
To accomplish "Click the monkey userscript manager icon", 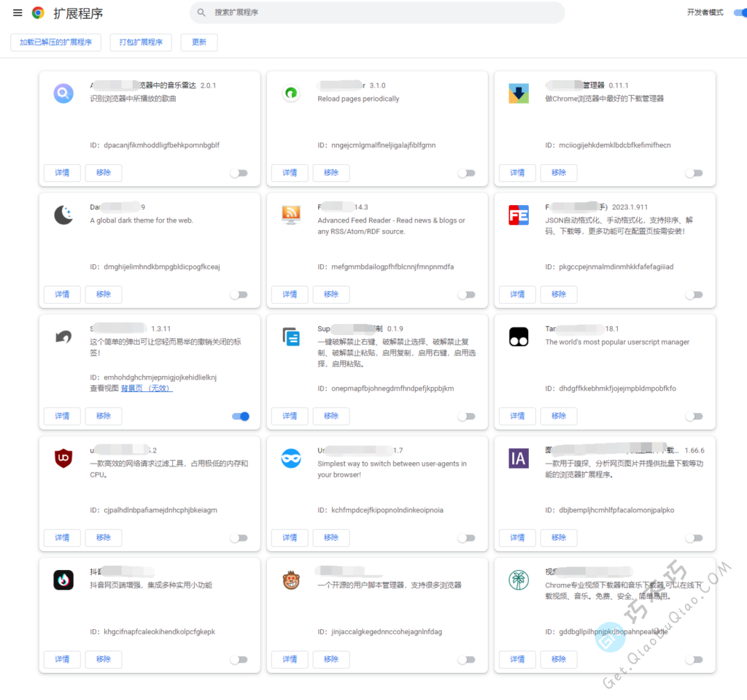I will tap(291, 580).
